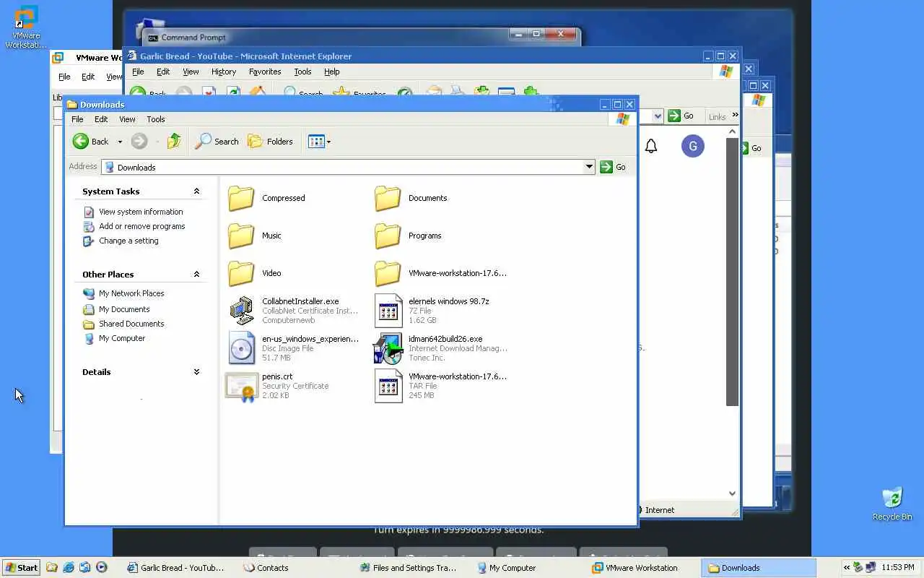Select the Video folder
924x578 pixels.
[255, 273]
